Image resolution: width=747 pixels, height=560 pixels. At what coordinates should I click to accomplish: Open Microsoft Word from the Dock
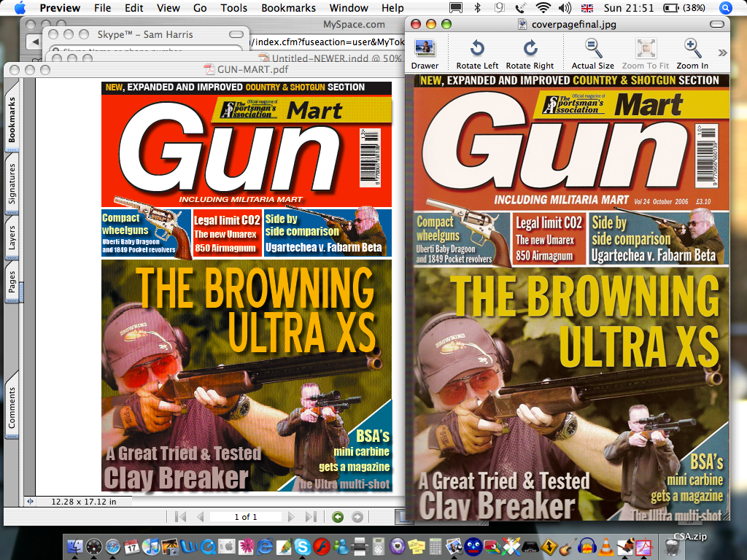(189, 547)
